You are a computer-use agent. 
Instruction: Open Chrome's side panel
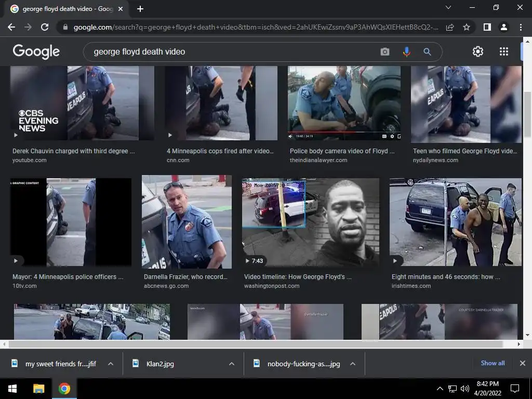pos(487,27)
